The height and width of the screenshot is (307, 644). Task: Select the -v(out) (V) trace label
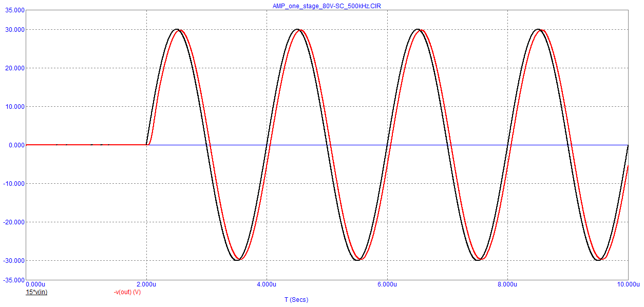point(127,292)
